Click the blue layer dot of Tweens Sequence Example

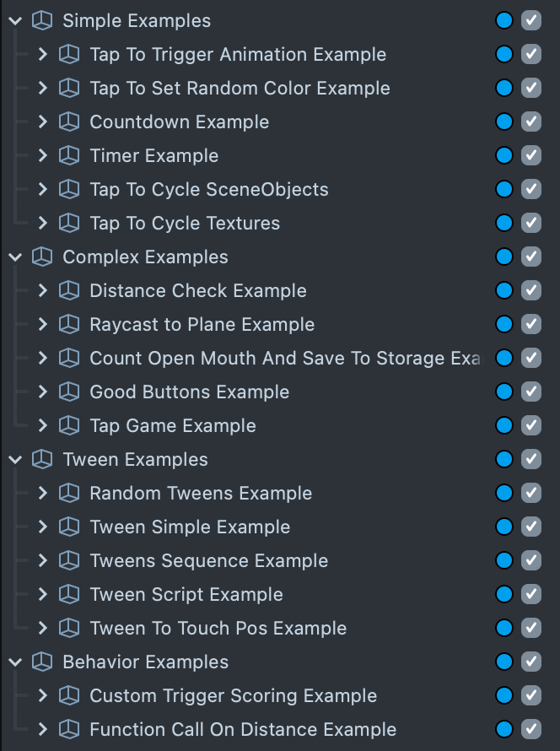504,560
